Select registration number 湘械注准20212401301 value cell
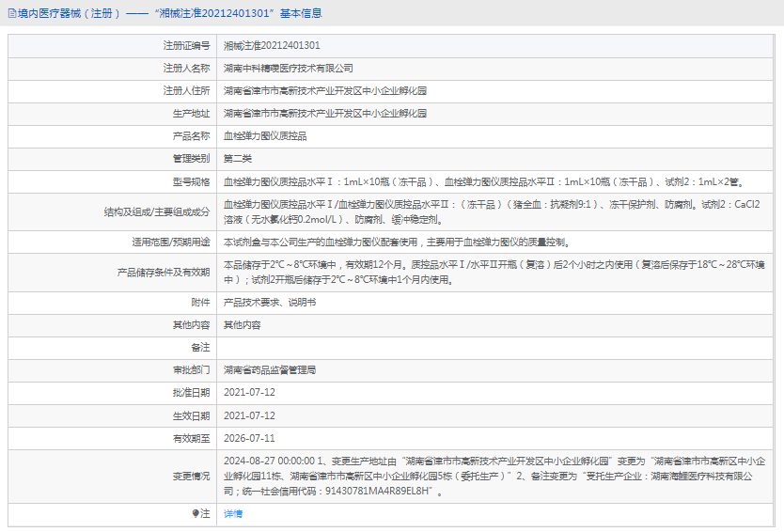 272,45
